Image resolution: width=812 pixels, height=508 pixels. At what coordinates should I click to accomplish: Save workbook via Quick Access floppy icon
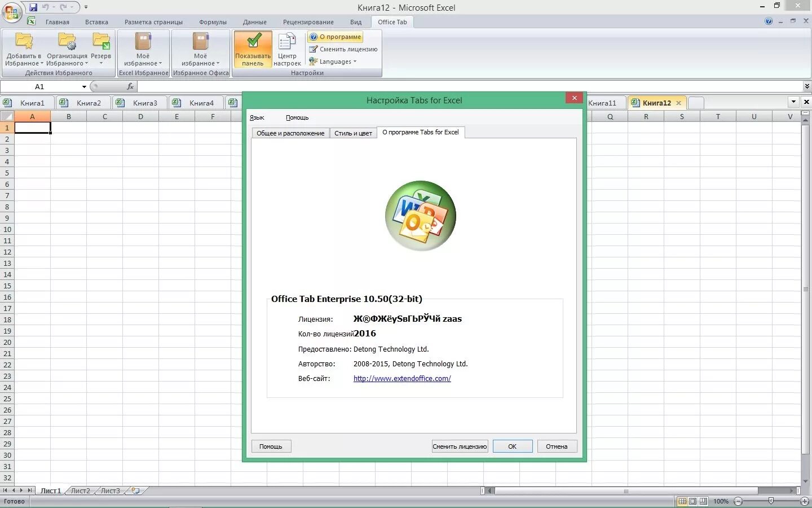coord(33,7)
